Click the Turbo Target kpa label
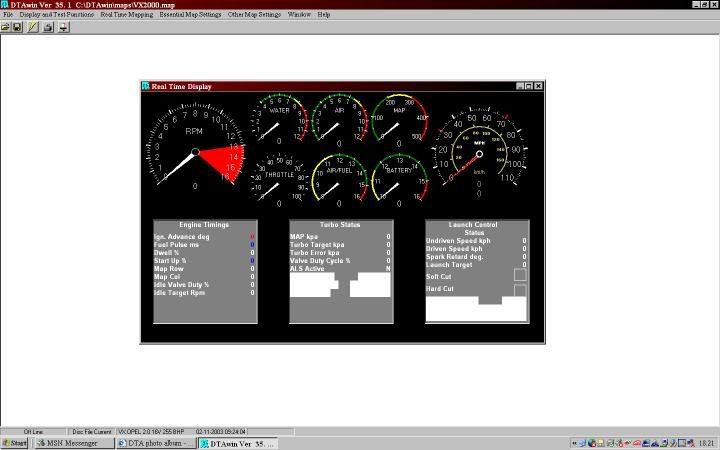 click(317, 245)
